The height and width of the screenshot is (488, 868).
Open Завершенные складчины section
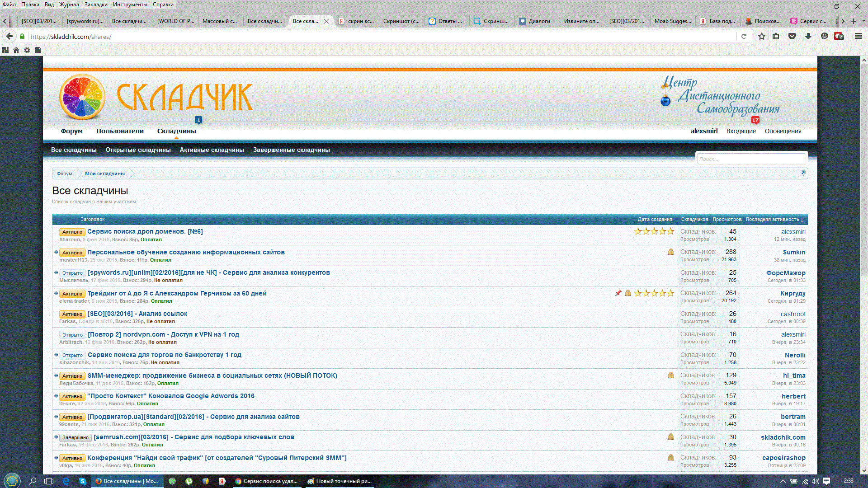coord(291,150)
